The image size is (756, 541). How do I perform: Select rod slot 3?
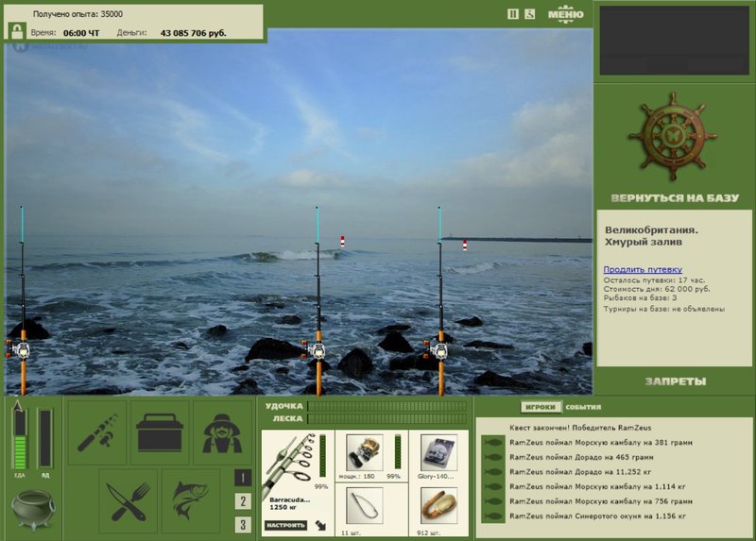[x=243, y=525]
